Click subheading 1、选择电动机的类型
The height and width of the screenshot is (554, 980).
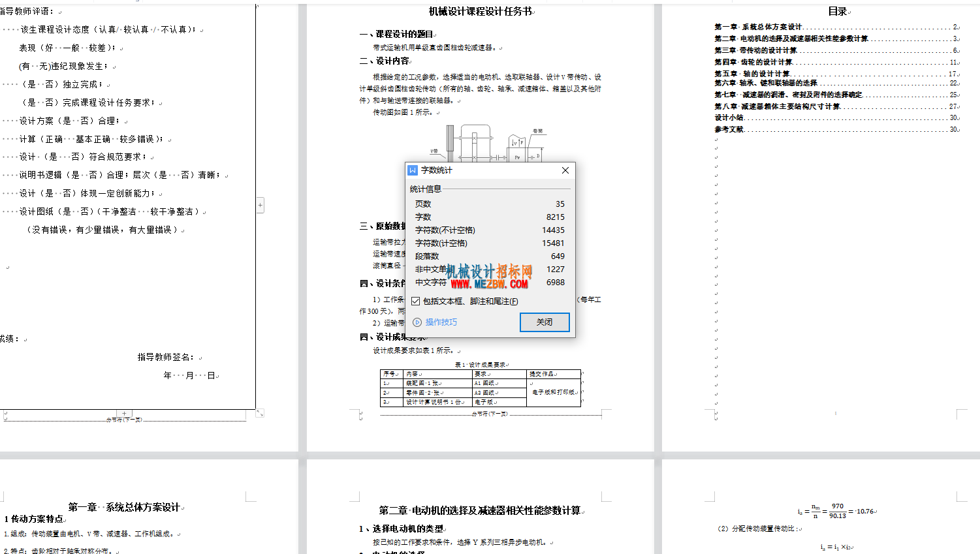(x=401, y=529)
